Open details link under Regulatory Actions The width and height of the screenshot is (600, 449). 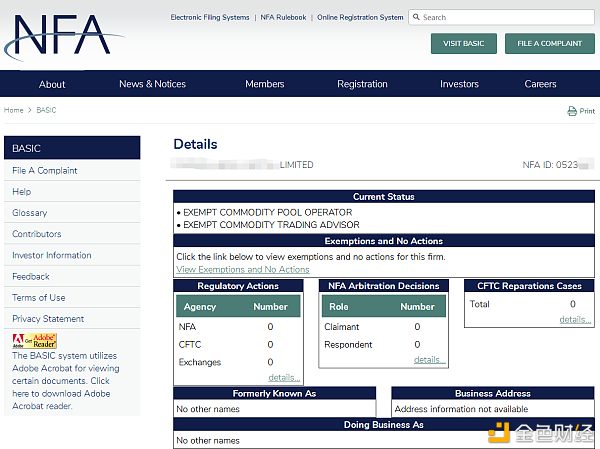point(284,377)
